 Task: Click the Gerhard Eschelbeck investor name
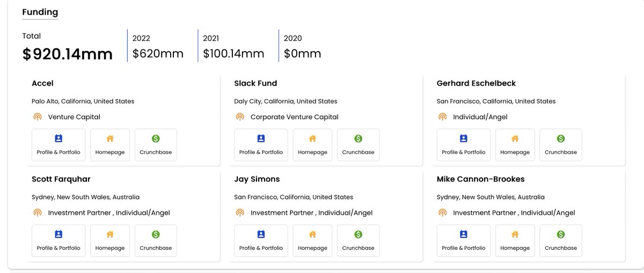tap(476, 83)
